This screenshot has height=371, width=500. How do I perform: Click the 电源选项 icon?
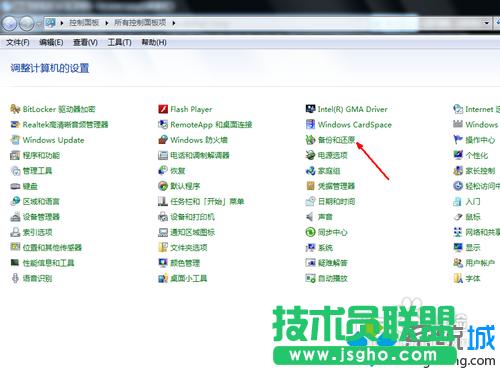point(310,155)
